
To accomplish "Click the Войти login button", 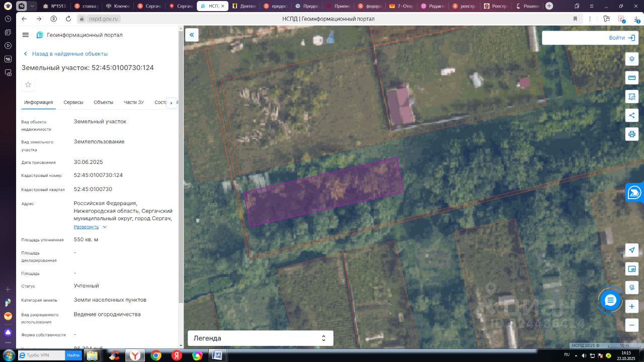I will point(621,38).
